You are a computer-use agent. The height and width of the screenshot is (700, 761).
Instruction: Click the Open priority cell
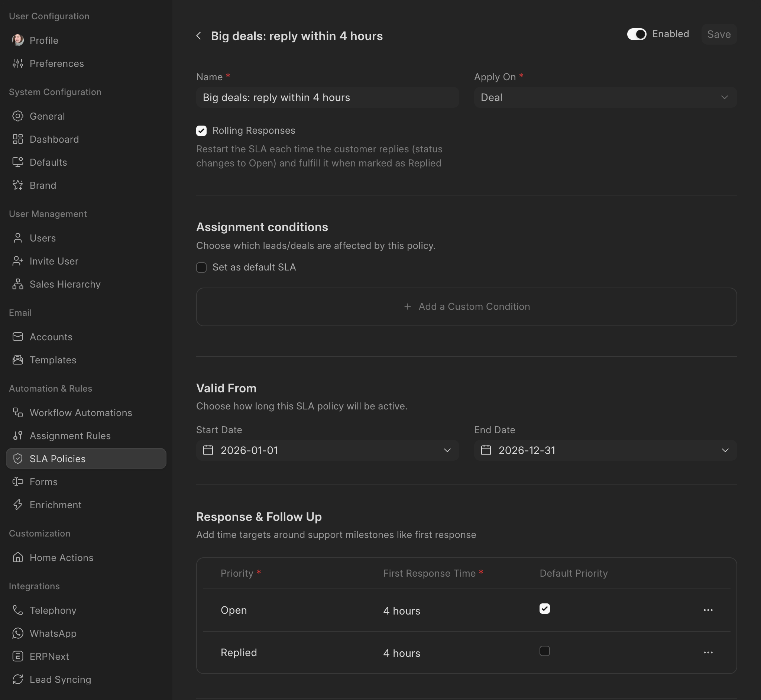234,610
